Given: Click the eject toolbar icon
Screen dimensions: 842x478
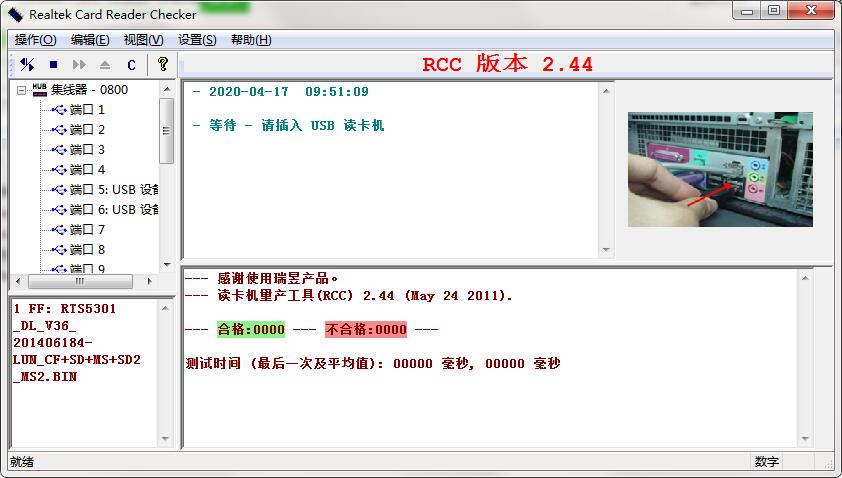Looking at the screenshot, I should point(105,65).
